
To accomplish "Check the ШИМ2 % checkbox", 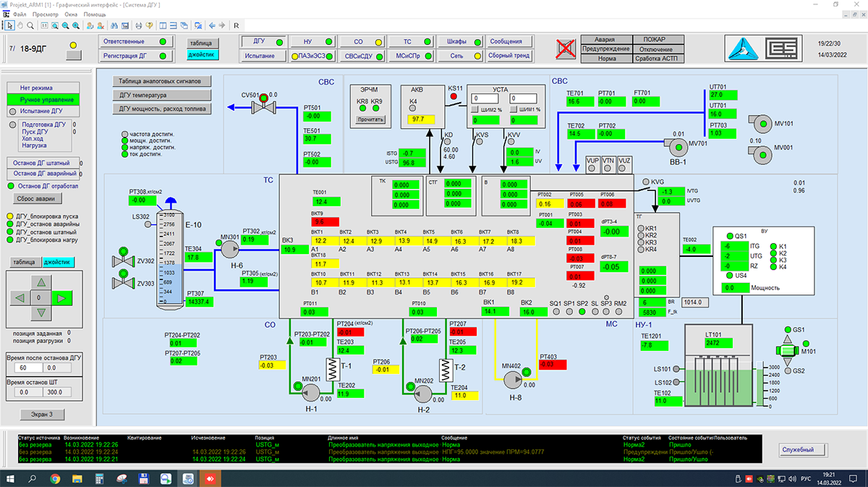I will click(475, 109).
